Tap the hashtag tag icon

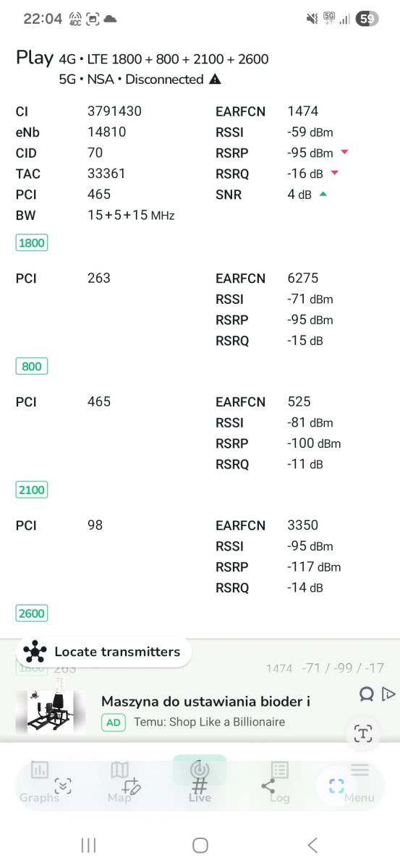200,786
